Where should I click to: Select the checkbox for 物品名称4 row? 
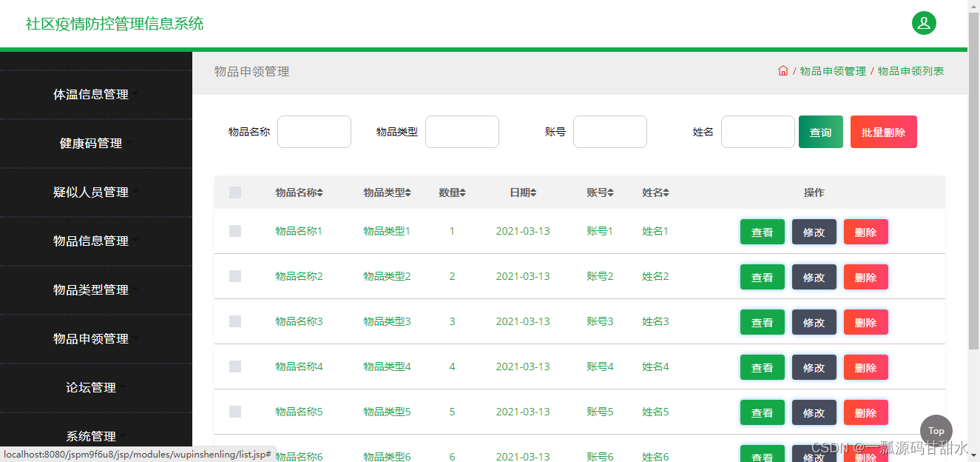coord(235,366)
